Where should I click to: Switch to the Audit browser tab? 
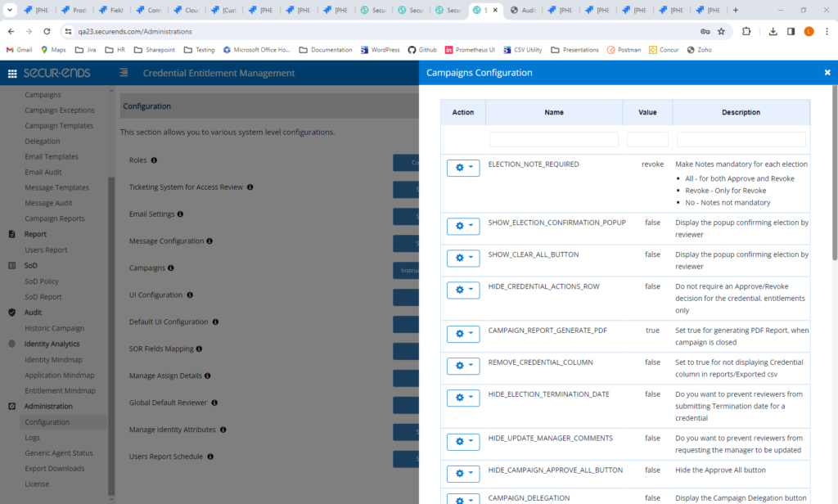524,10
